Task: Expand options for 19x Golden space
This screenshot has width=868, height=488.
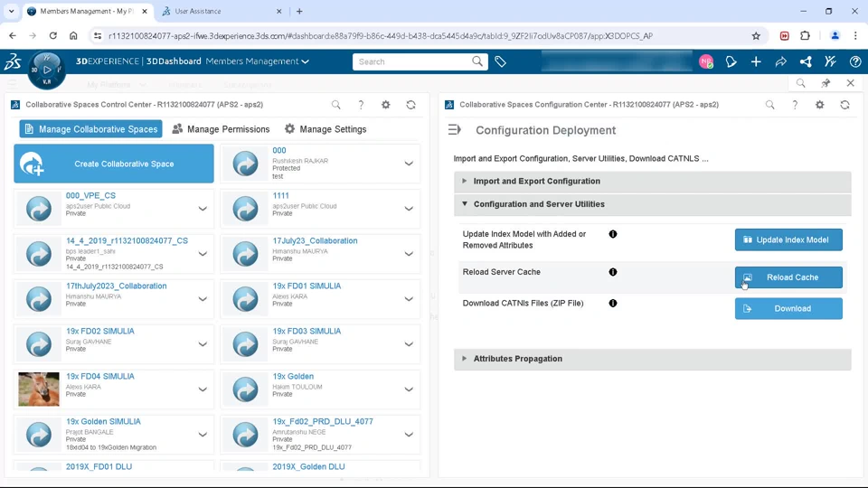Action: 409,389
